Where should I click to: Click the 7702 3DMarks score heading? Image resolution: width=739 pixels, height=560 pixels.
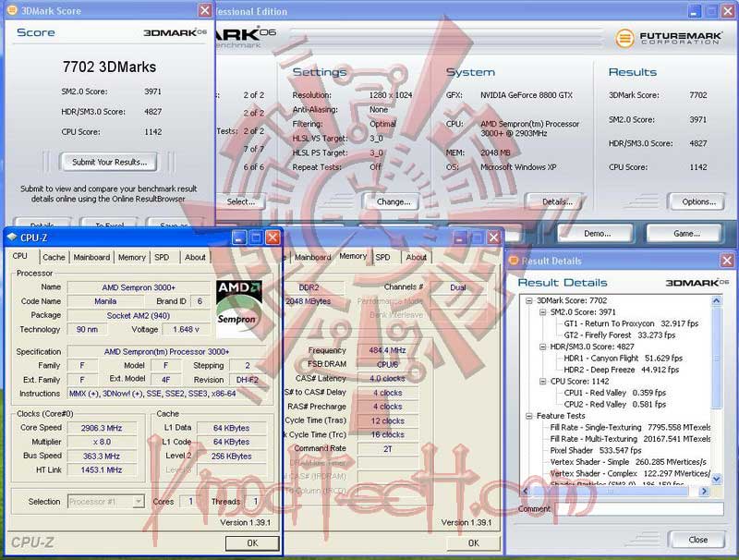[x=109, y=67]
